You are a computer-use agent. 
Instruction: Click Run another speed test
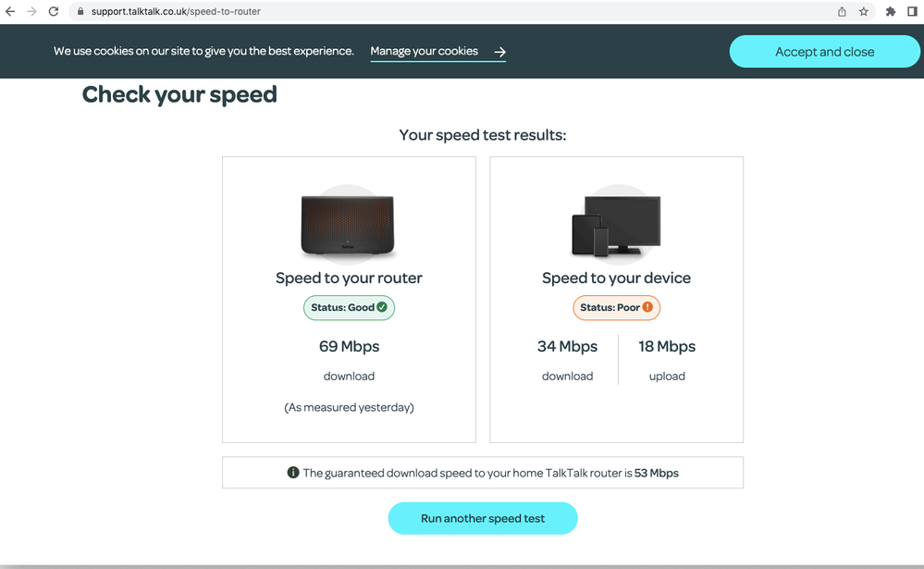tap(482, 518)
